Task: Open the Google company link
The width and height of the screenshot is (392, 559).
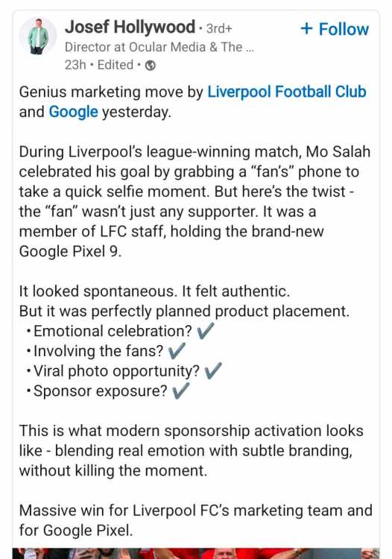Action: [x=74, y=112]
